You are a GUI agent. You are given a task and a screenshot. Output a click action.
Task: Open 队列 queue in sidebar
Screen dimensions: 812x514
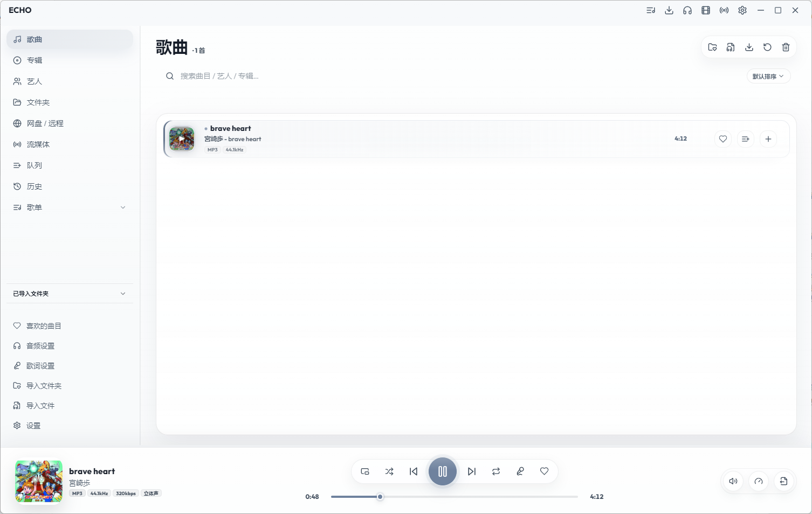70,165
